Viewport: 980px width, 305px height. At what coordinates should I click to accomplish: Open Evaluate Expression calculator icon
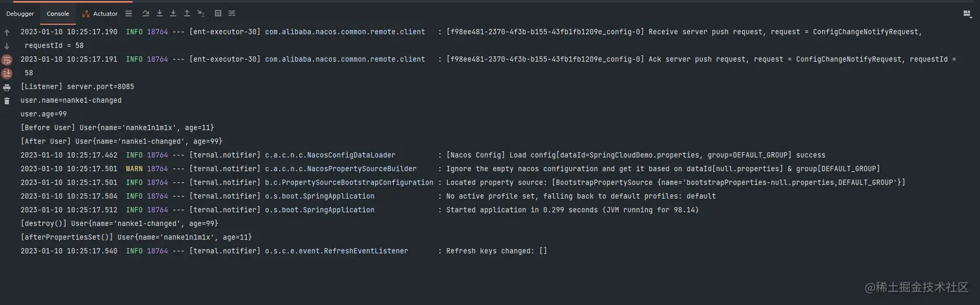tap(218, 14)
